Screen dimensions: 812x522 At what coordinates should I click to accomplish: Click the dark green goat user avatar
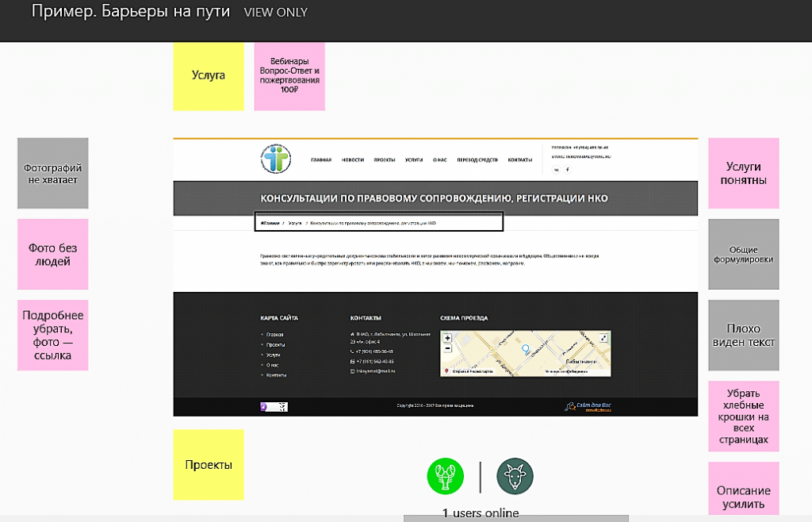(x=515, y=476)
